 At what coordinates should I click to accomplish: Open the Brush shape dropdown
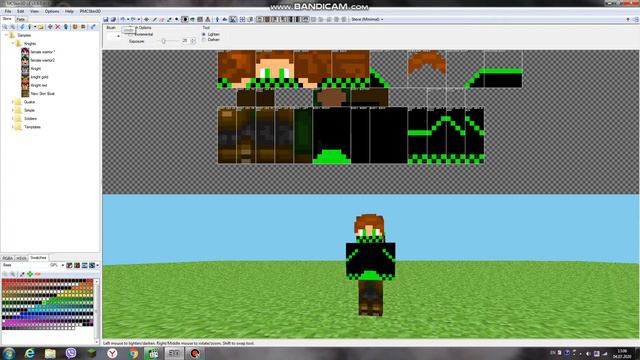[x=113, y=36]
